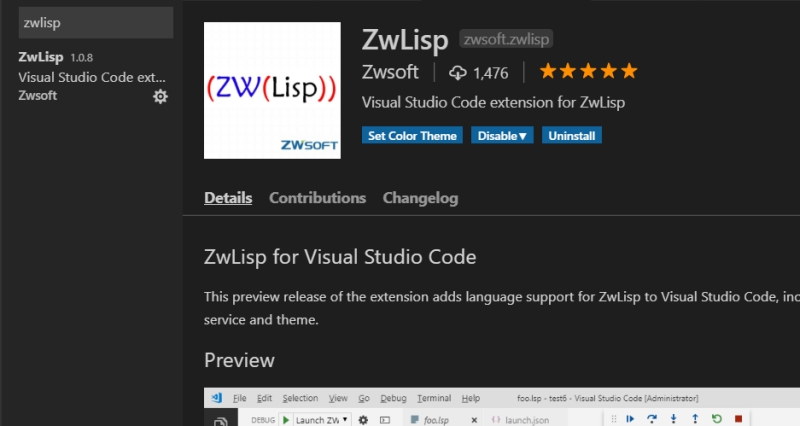
Task: Open the Launch ZW configuration dropdown
Action: pyautogui.click(x=321, y=420)
